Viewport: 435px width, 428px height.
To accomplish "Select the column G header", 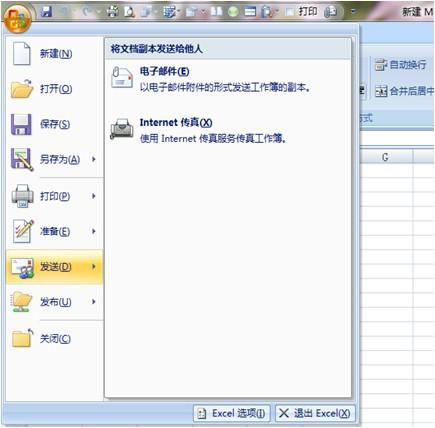I will pos(386,157).
